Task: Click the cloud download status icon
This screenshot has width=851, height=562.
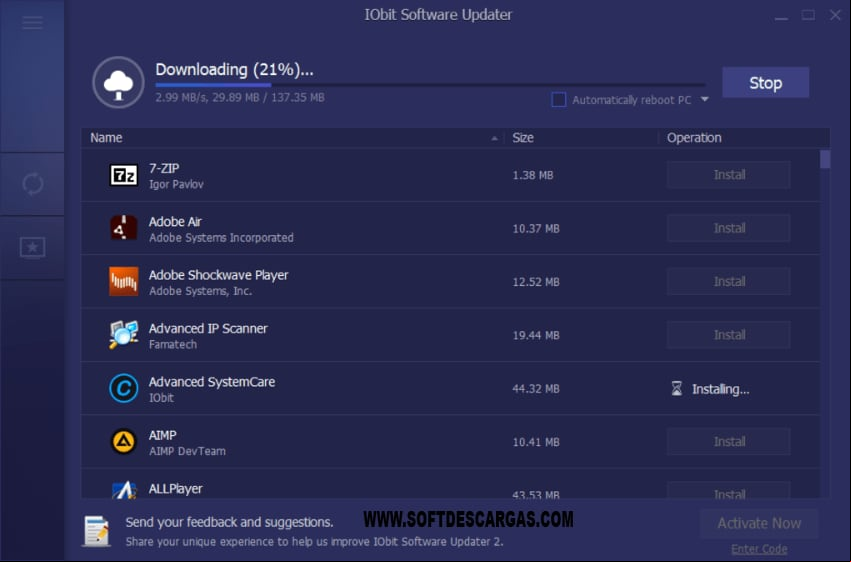Action: pyautogui.click(x=118, y=82)
